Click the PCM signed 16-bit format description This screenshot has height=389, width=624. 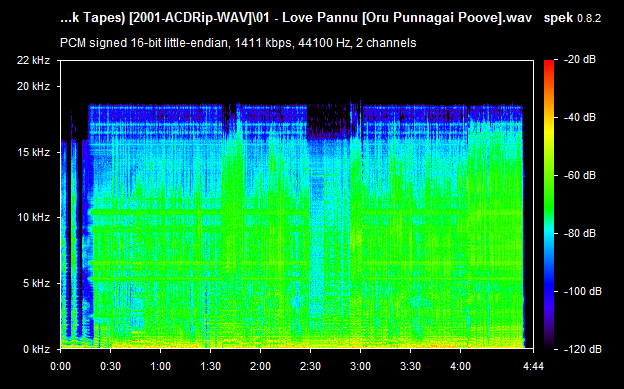click(x=238, y=43)
